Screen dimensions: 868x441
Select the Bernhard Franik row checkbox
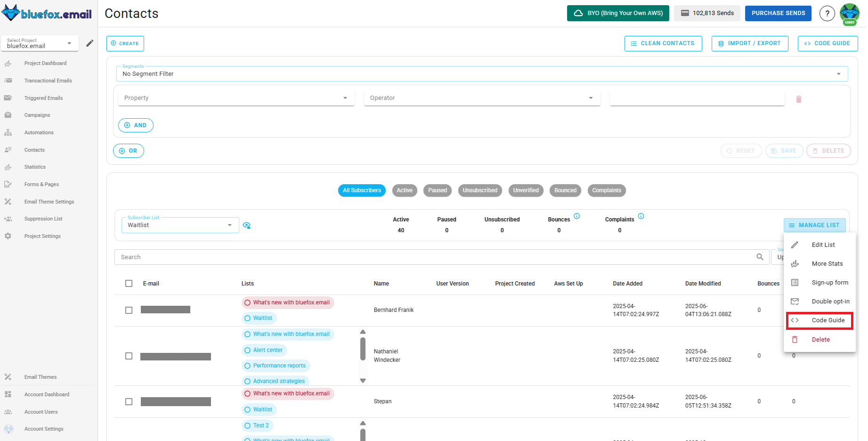[129, 310]
